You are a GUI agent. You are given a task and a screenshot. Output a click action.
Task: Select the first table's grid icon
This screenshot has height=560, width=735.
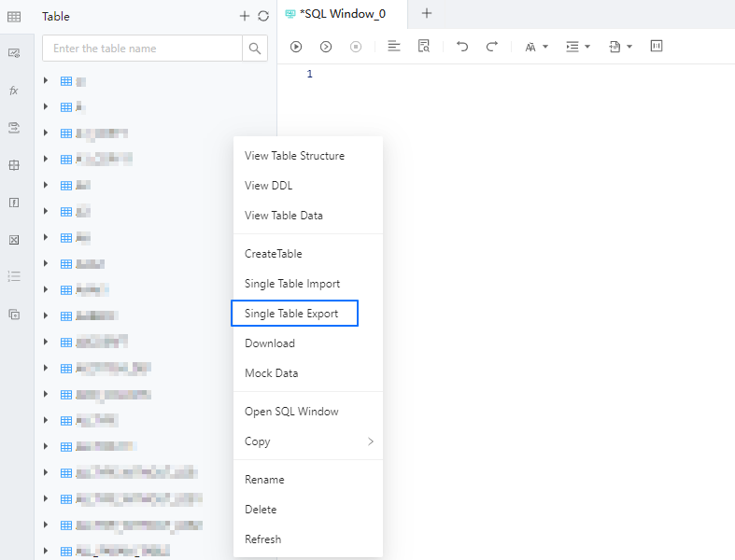point(66,81)
